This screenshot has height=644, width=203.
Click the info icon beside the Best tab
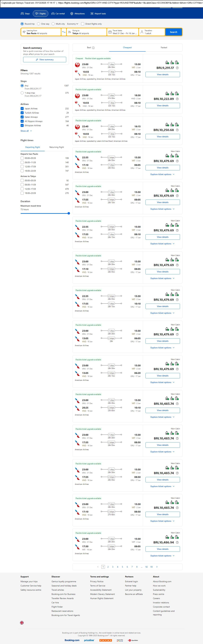click(x=93, y=48)
